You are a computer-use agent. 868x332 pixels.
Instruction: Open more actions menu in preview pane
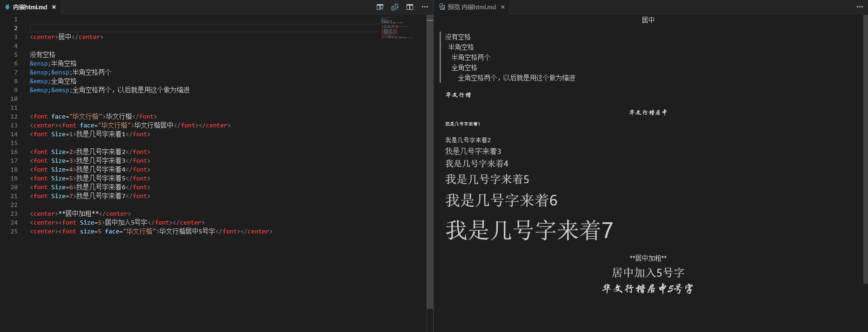tap(860, 7)
